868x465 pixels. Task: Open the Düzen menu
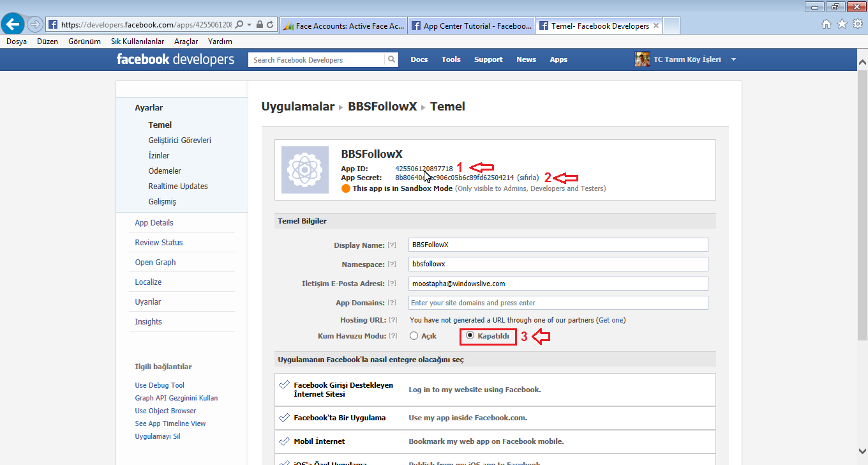(x=47, y=42)
